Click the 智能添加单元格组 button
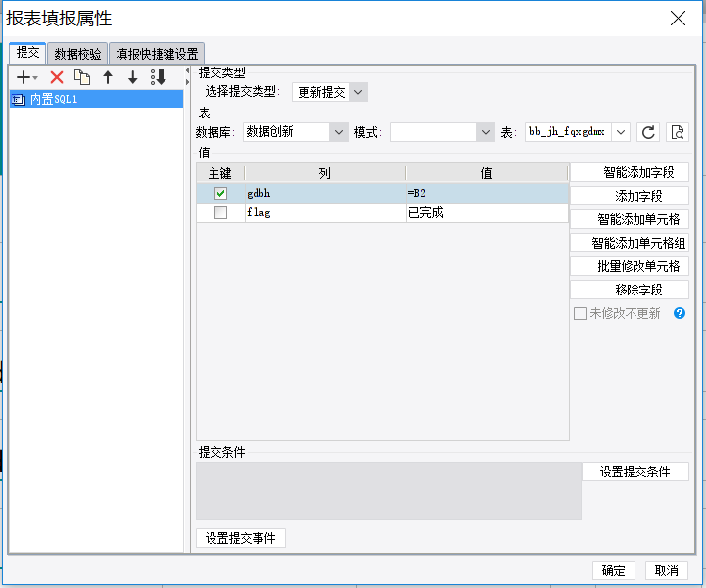Image resolution: width=706 pixels, height=588 pixels. [x=630, y=243]
